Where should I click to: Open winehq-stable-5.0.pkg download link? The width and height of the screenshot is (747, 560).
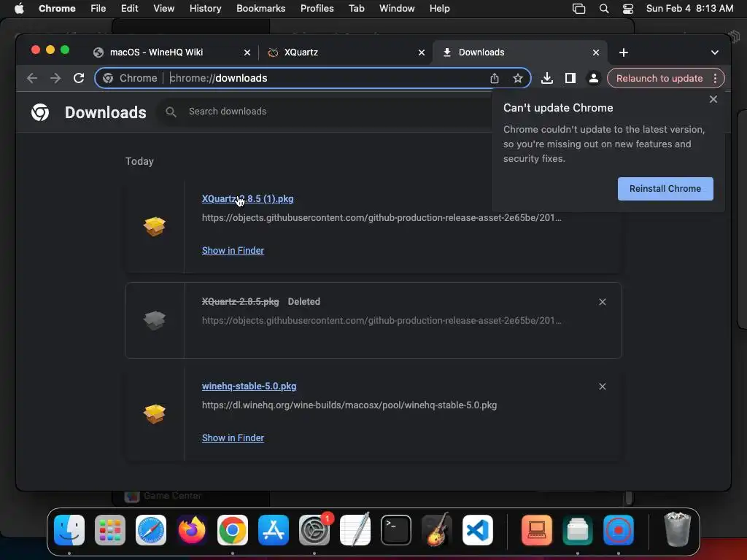tap(249, 386)
